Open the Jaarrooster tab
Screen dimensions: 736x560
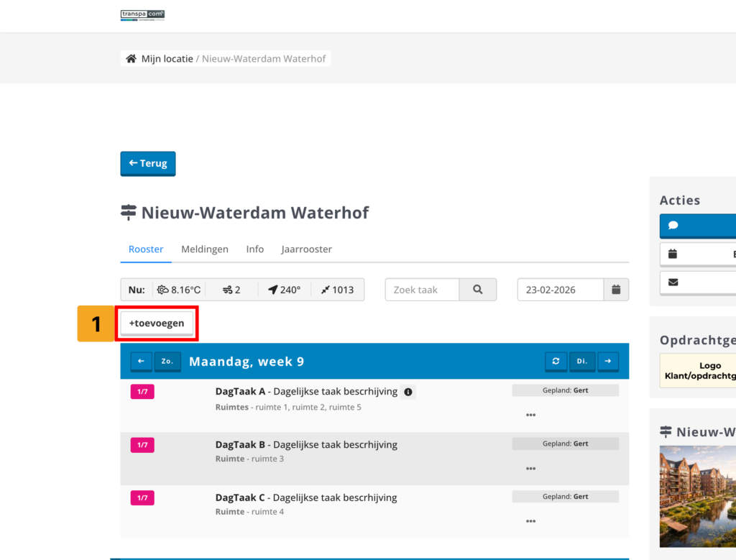pos(306,249)
